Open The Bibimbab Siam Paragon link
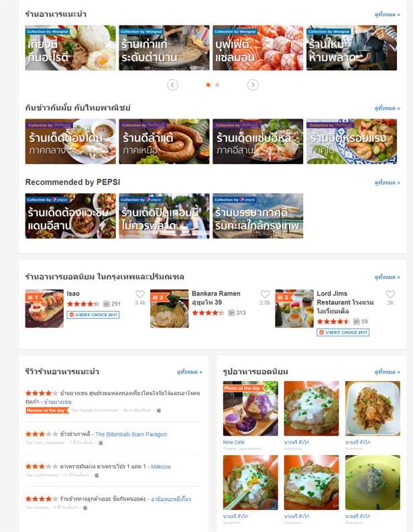Image resolution: width=413 pixels, height=532 pixels. 131,434
